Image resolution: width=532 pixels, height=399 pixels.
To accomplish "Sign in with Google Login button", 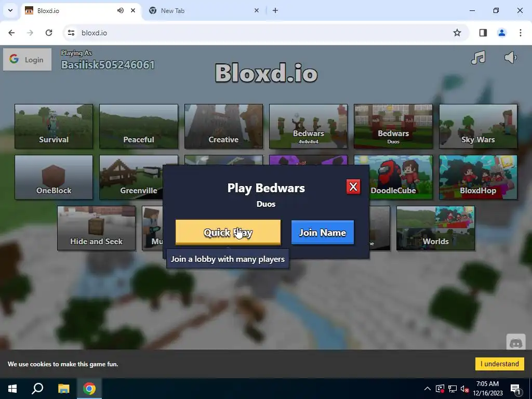I will coord(27,59).
